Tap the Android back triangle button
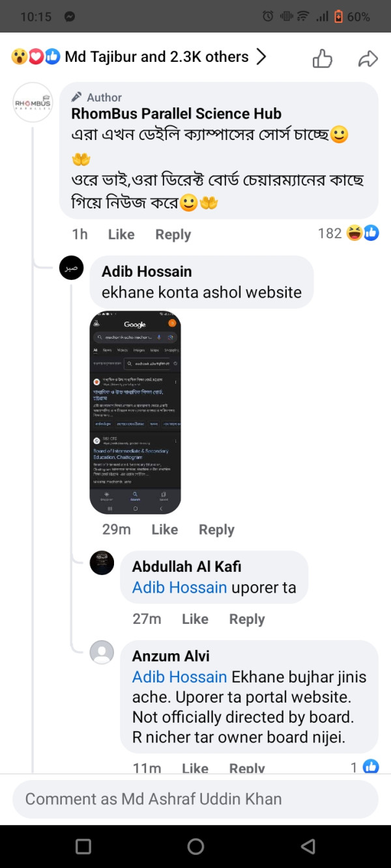 (308, 846)
